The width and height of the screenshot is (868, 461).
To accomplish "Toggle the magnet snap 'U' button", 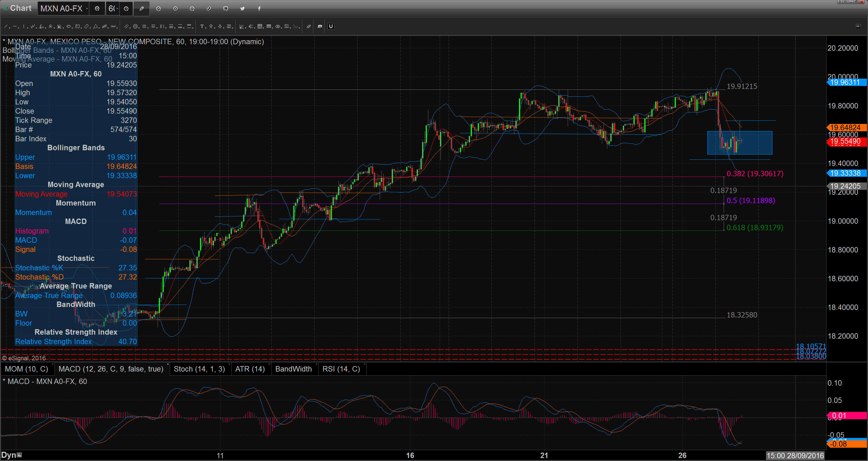I will [x=331, y=26].
